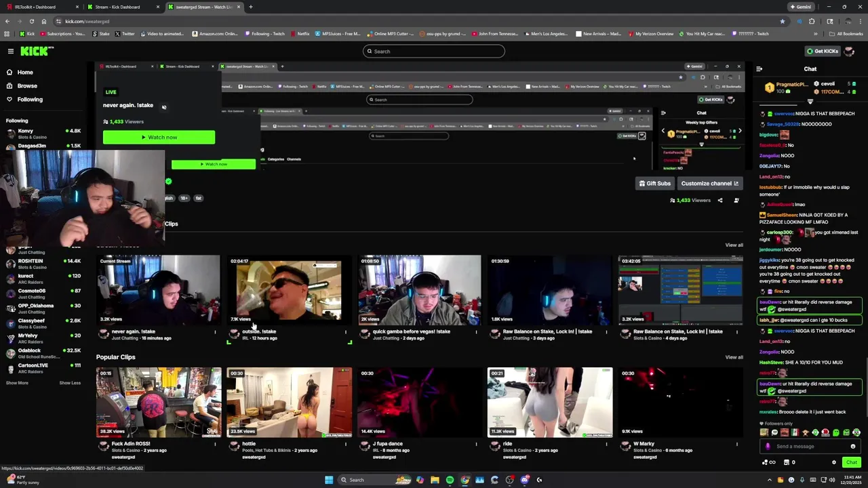Image resolution: width=868 pixels, height=488 pixels.
Task: Click the browser home icon
Action: [43, 21]
